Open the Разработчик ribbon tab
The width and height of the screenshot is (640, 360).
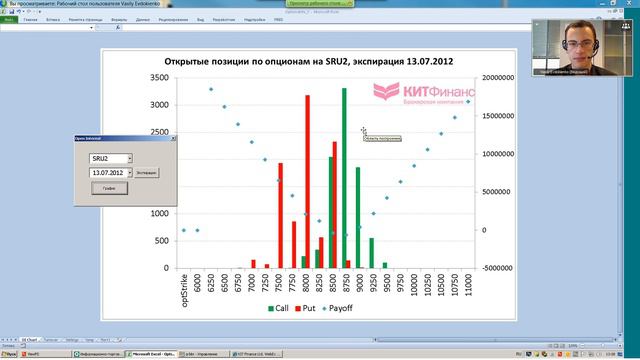point(224,19)
